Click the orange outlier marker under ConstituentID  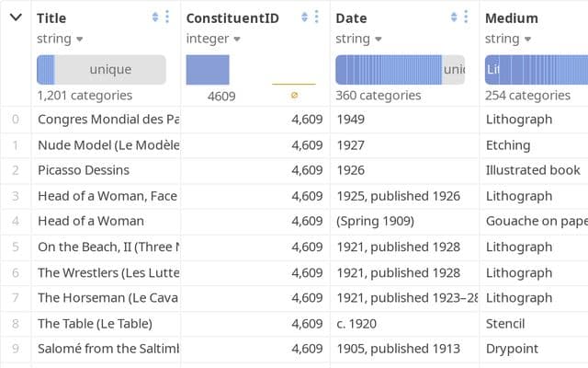pos(294,96)
